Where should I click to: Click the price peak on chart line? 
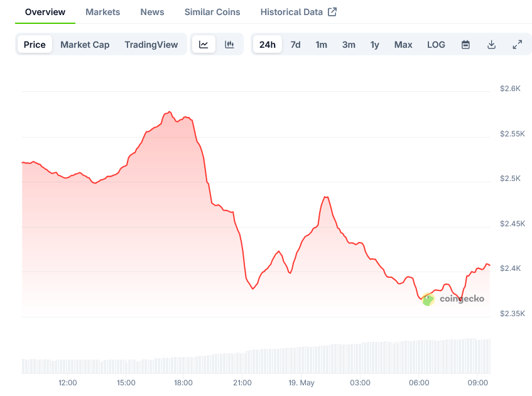tap(169, 112)
